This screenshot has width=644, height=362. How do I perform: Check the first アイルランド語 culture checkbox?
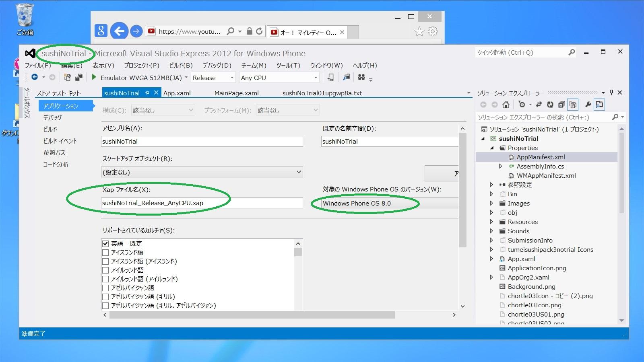pyautogui.click(x=105, y=270)
